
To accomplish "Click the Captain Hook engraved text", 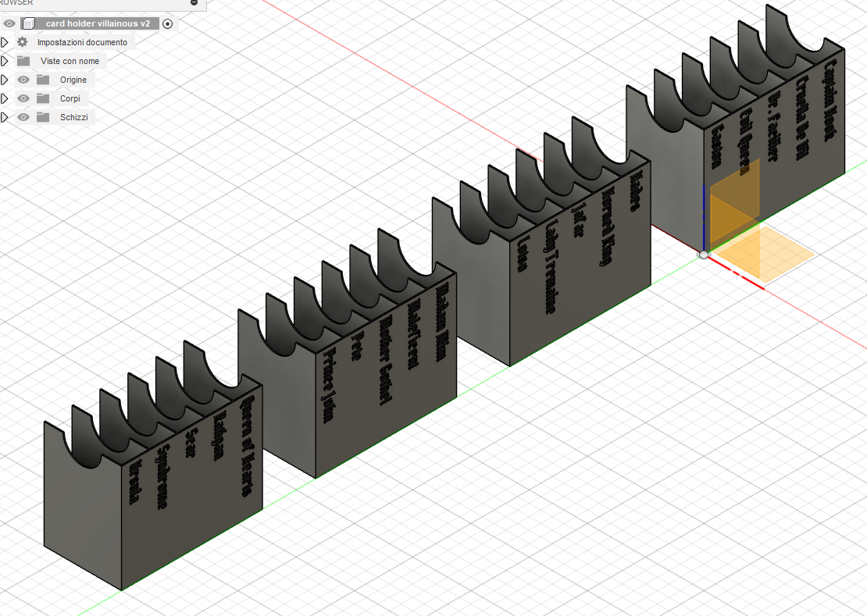I will click(x=830, y=100).
